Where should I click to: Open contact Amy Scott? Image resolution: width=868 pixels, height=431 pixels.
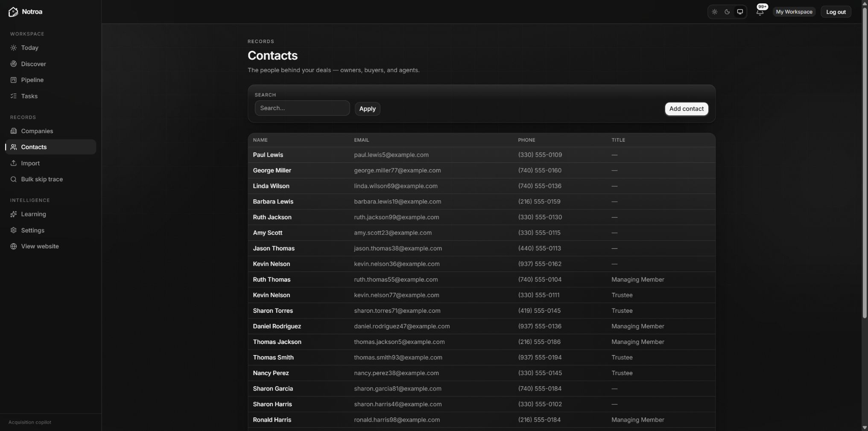click(267, 233)
